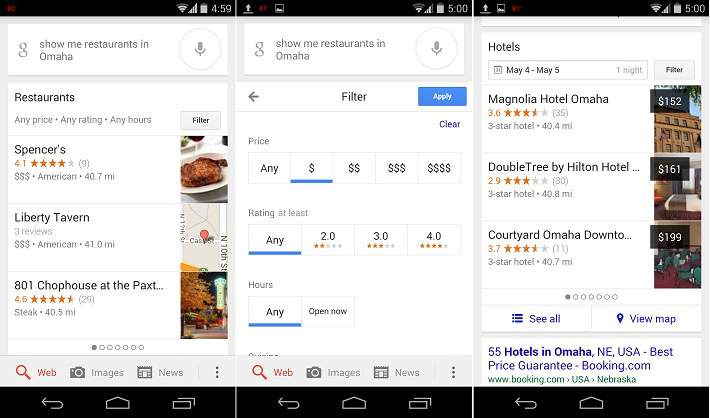Open overflow menu dots in first screen
This screenshot has height=418, width=710.
pos(217,372)
